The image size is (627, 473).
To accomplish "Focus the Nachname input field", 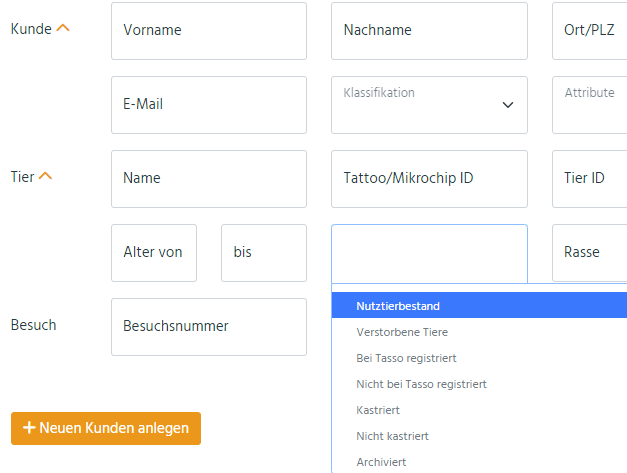I will coord(429,31).
